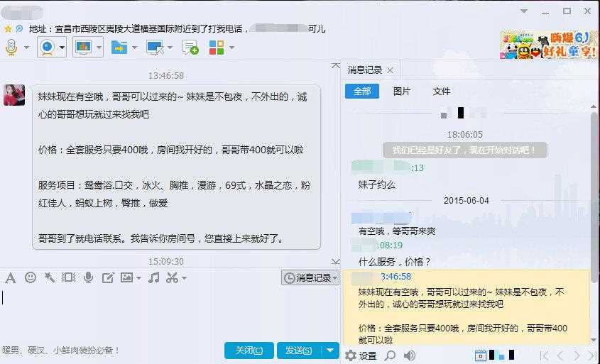Click the 18:06:05 timestamp in history
Screen dimensions: 600x364
[464, 135]
